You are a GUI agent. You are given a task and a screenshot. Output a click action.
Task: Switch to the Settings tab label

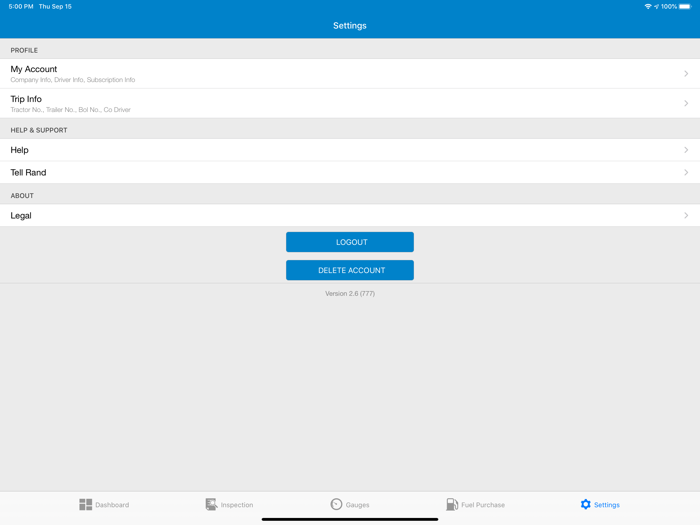(x=607, y=505)
